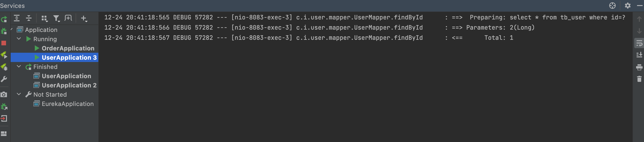
Task: Print the console output using the printer icon
Action: click(639, 67)
